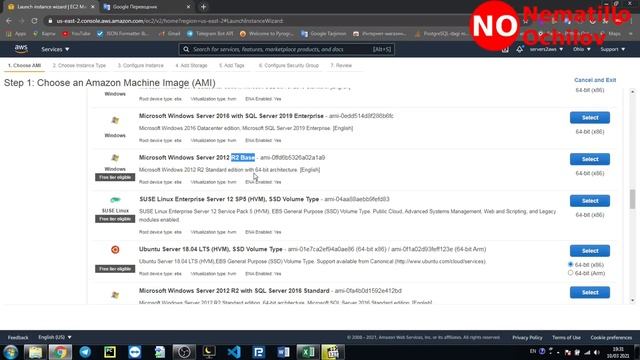Open the Terms of Use link
The height and width of the screenshot is (360, 640).
tap(566, 338)
